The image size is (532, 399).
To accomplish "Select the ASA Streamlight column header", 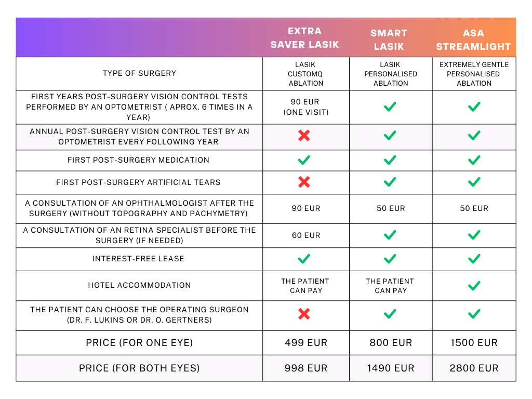I will (473, 39).
